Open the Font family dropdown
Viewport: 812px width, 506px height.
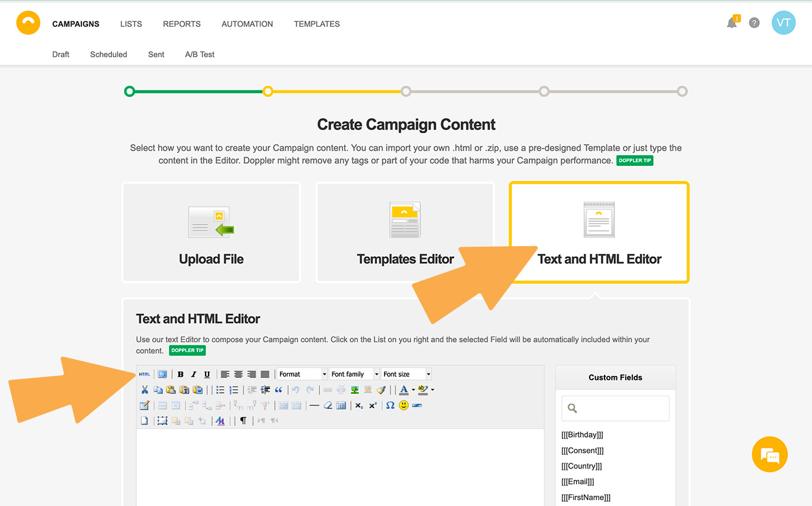coord(354,374)
